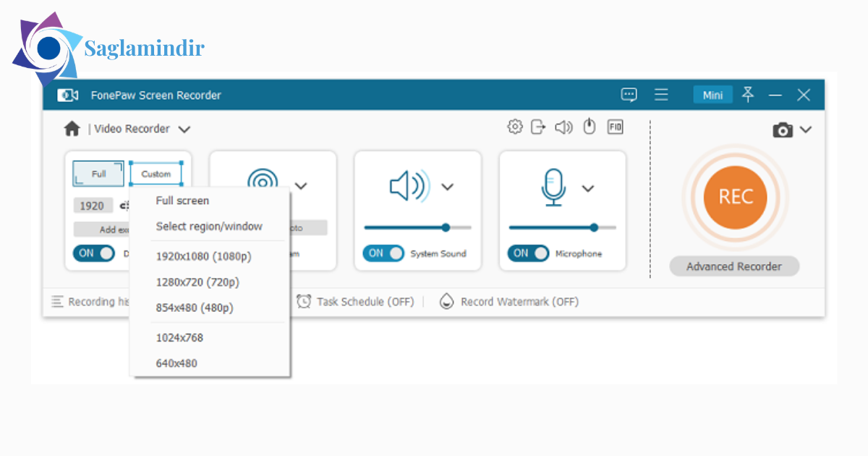Image resolution: width=868 pixels, height=456 pixels.
Task: Toggle the System Sound ON switch
Action: point(383,253)
